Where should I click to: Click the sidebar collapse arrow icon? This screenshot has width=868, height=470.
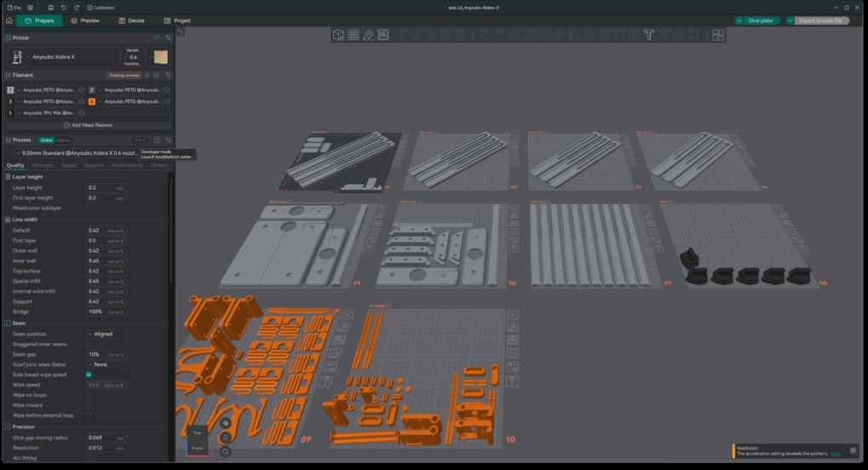pos(181,32)
